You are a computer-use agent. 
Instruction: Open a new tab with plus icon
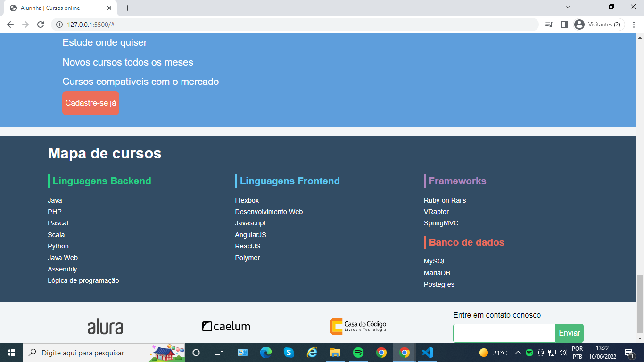point(127,8)
